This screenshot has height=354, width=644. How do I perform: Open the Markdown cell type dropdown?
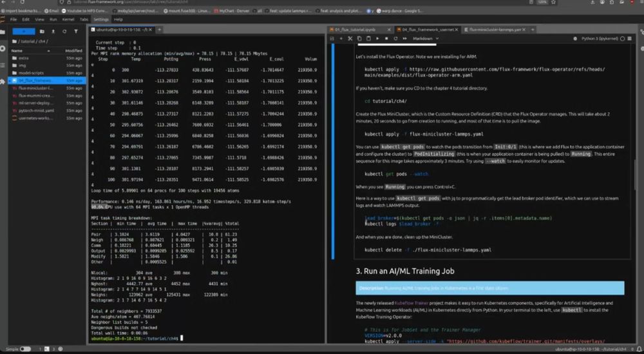(x=426, y=39)
